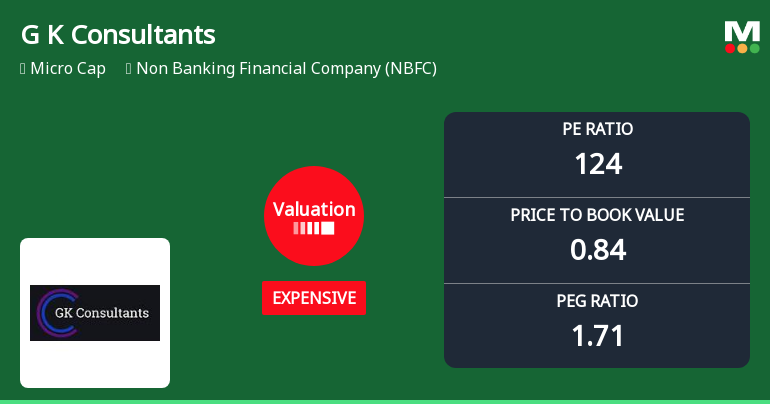
Task: Select the PRICE TO BOOK VALUE heading
Action: (x=597, y=215)
